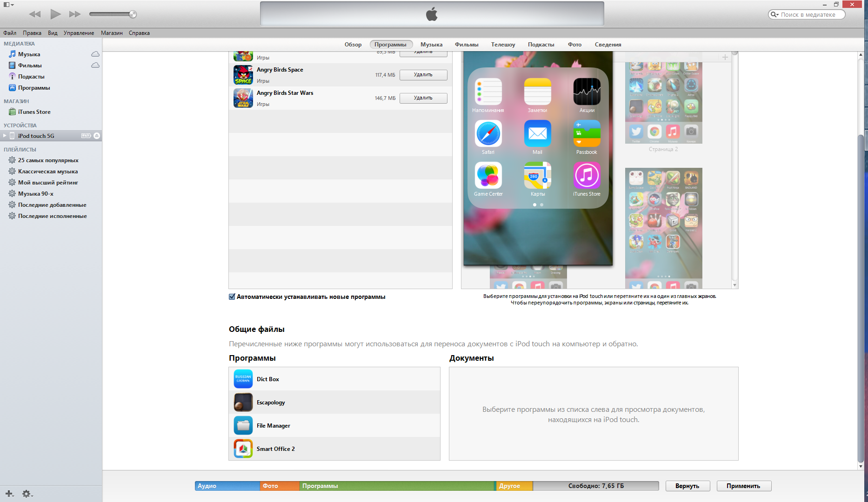Screen dimensions: 868x502
Task: Click the Passbook app icon in folder
Action: (587, 133)
